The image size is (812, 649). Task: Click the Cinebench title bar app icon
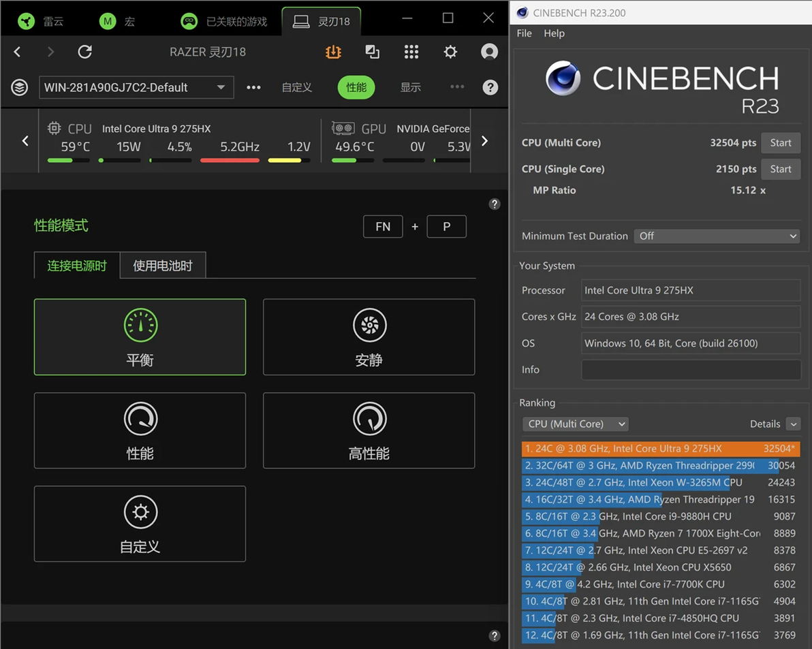coord(522,12)
